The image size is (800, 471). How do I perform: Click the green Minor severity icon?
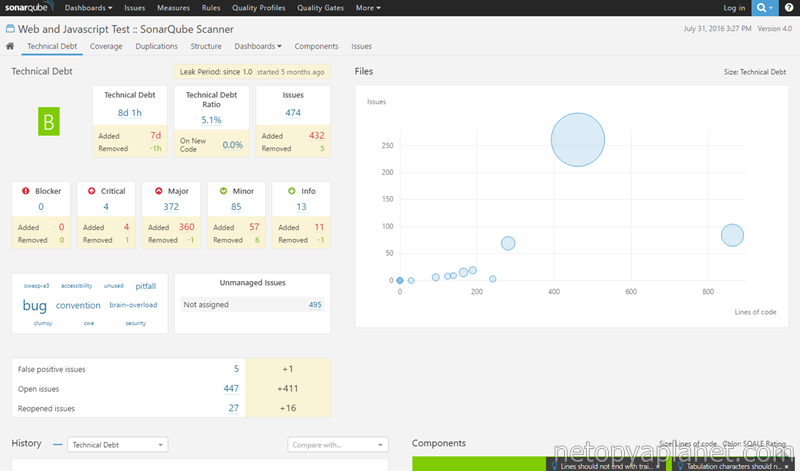pyautogui.click(x=223, y=190)
